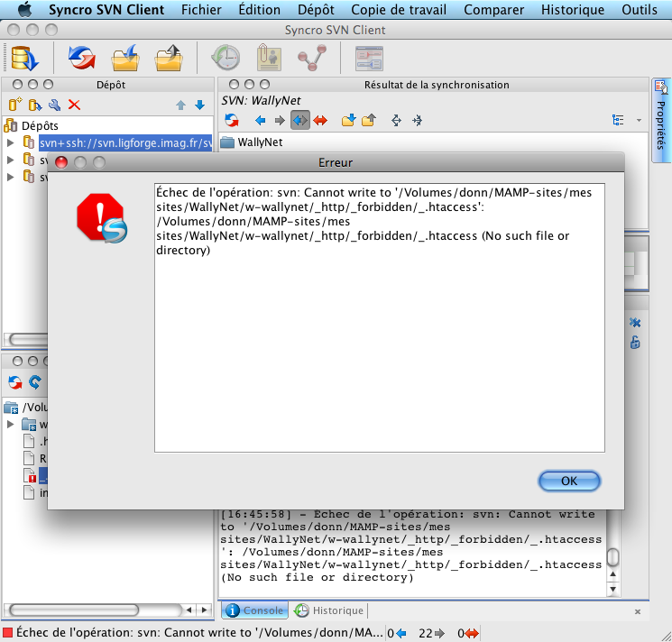Click the show history clock toolbar icon

[226, 58]
